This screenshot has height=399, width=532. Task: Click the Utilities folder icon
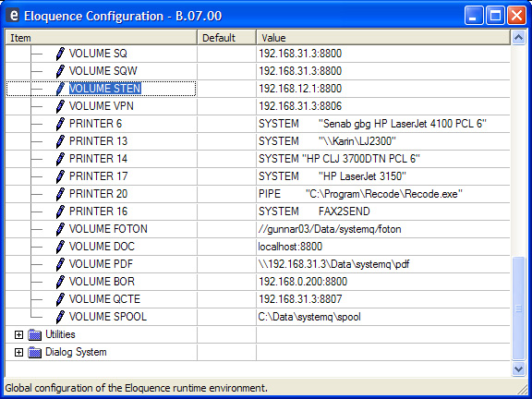[x=34, y=335]
